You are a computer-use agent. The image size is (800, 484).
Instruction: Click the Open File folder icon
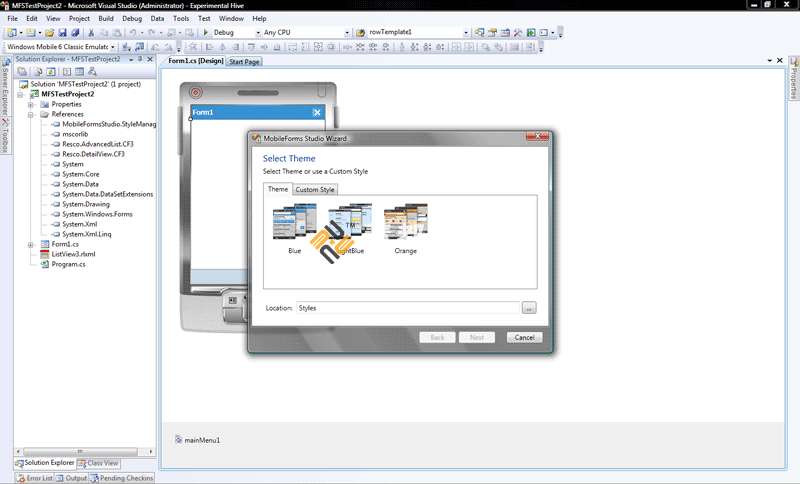(49, 33)
